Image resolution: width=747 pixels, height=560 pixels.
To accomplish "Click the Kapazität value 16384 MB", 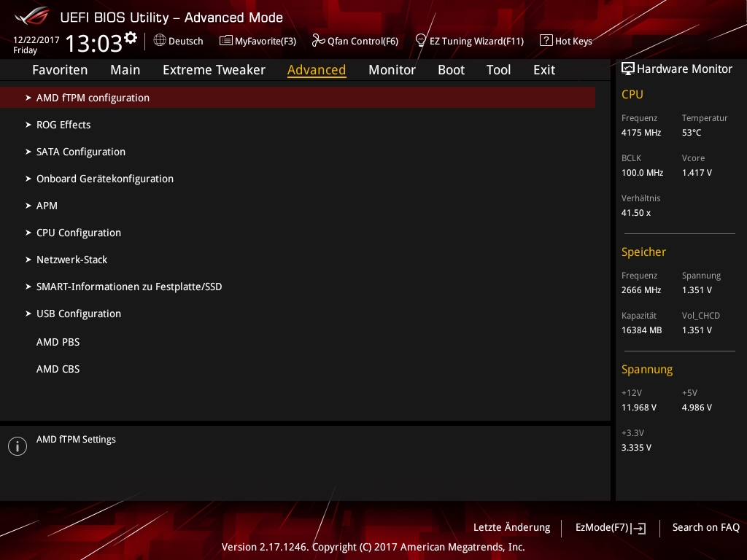I will coord(642,330).
